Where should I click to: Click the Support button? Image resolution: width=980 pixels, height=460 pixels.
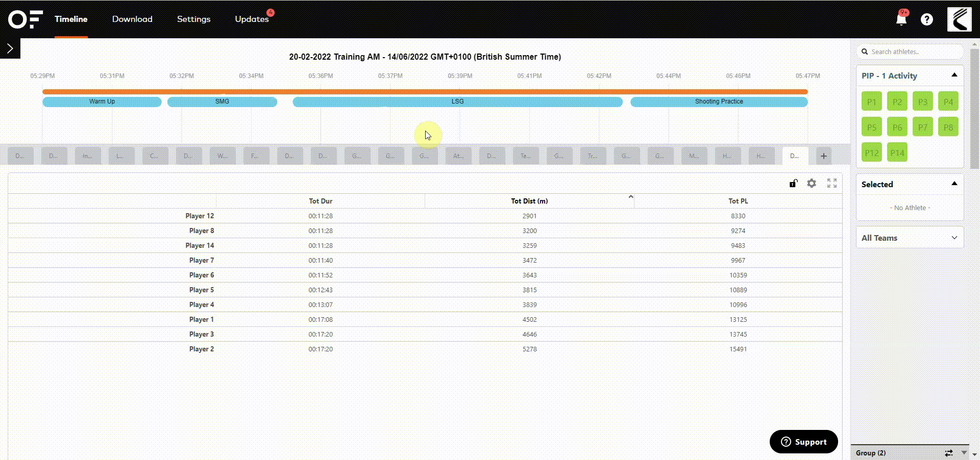pyautogui.click(x=803, y=442)
